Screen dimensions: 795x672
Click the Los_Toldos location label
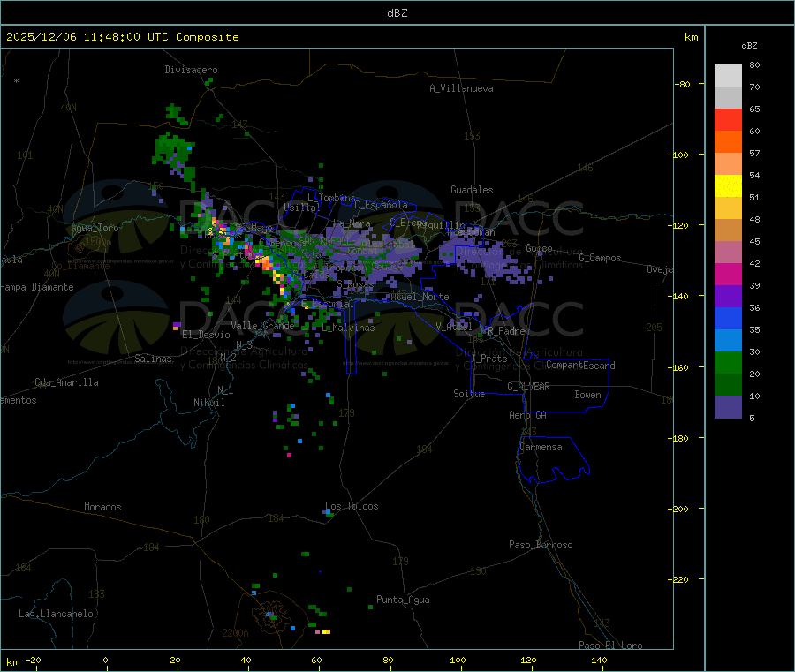tap(352, 506)
